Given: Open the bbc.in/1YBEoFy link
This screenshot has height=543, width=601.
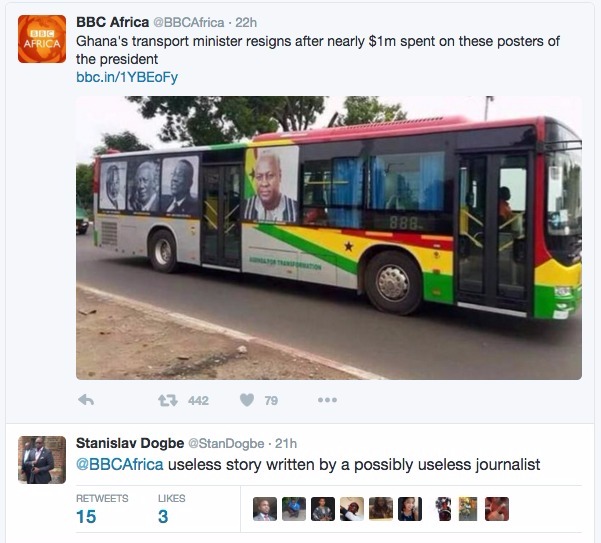Looking at the screenshot, I should (127, 77).
